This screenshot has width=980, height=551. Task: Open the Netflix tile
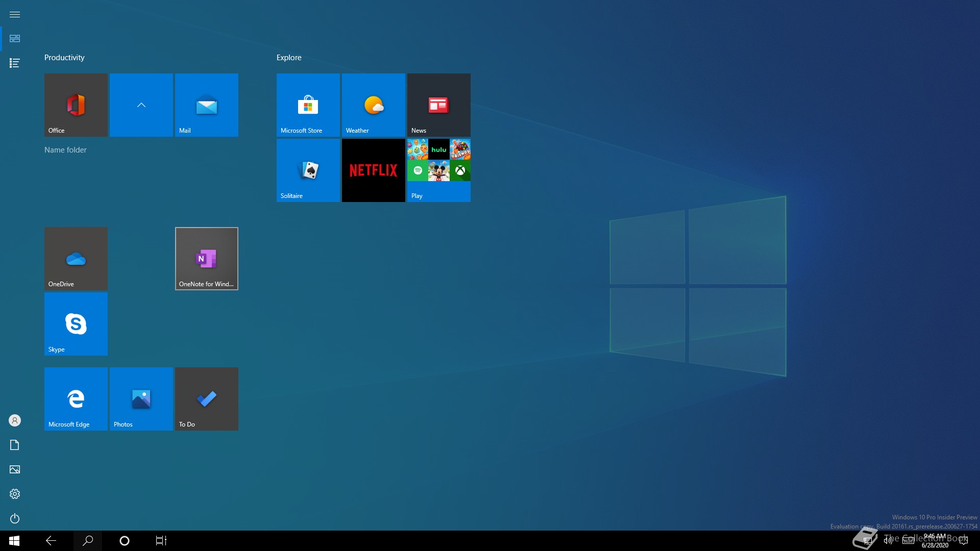(374, 170)
